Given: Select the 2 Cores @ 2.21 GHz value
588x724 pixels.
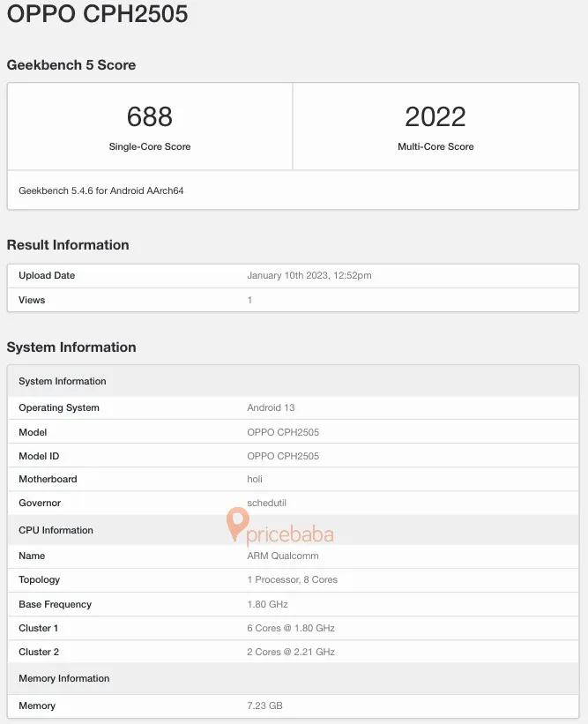Looking at the screenshot, I should [291, 652].
